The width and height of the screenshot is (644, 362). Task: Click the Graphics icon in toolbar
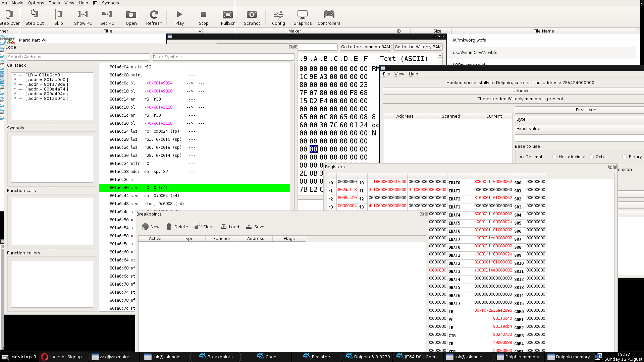303,17
